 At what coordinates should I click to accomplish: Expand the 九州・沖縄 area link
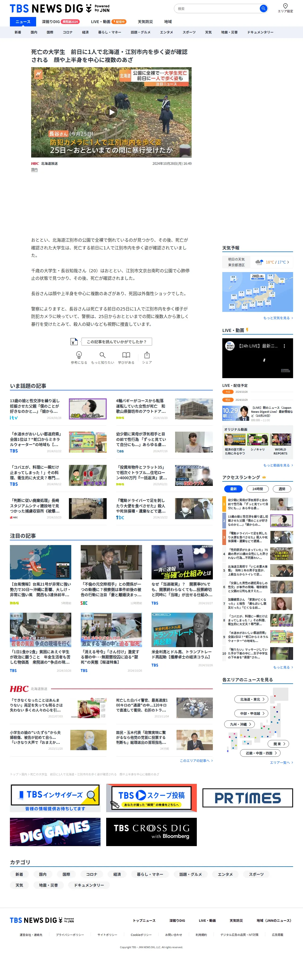pyautogui.click(x=240, y=724)
